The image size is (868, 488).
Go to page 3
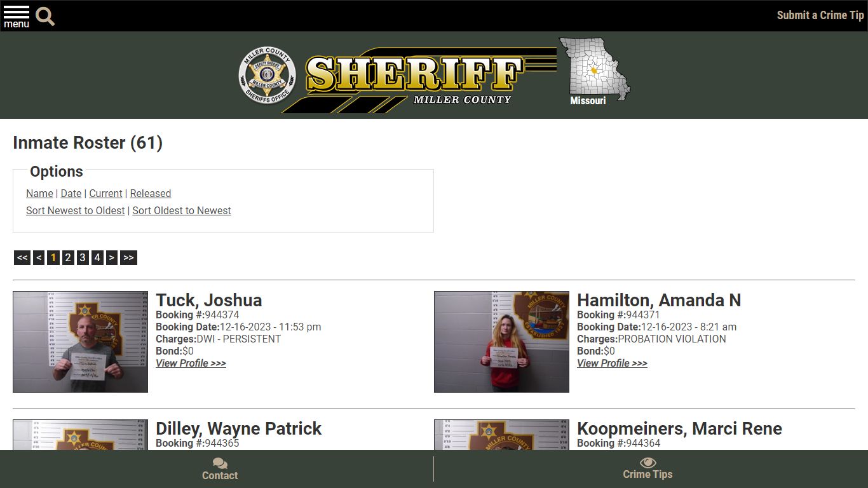click(x=83, y=257)
